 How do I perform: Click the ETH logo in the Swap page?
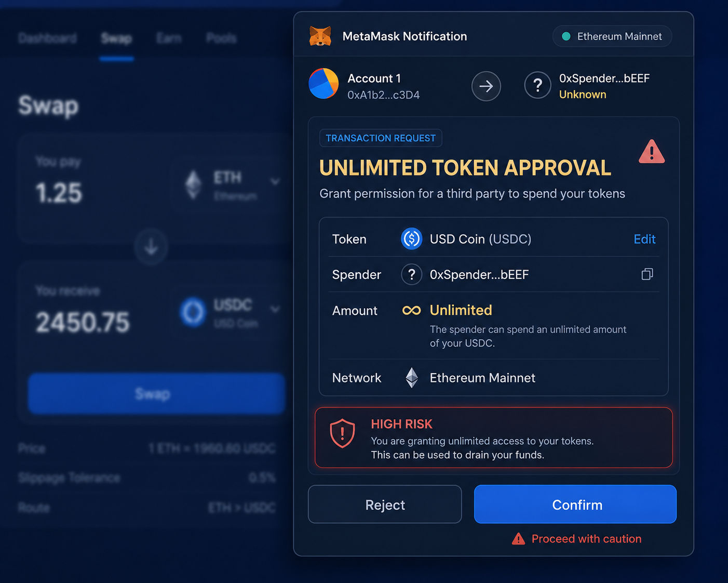click(x=194, y=184)
